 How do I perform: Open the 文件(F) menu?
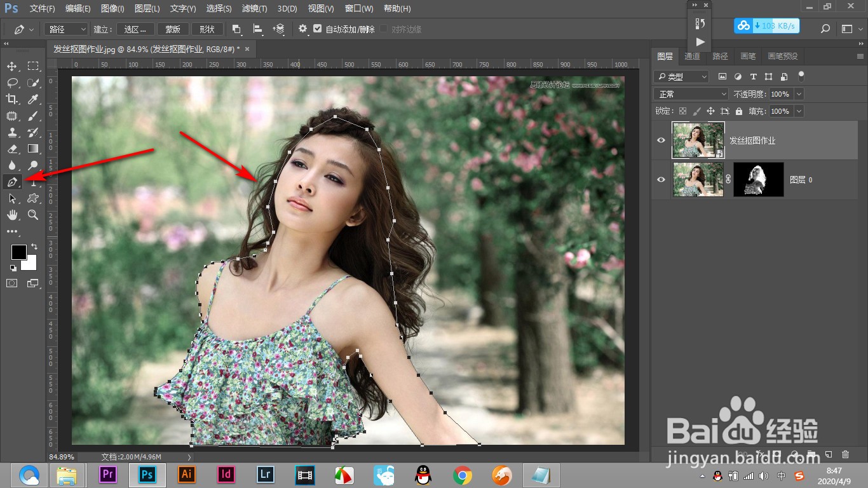tap(43, 9)
